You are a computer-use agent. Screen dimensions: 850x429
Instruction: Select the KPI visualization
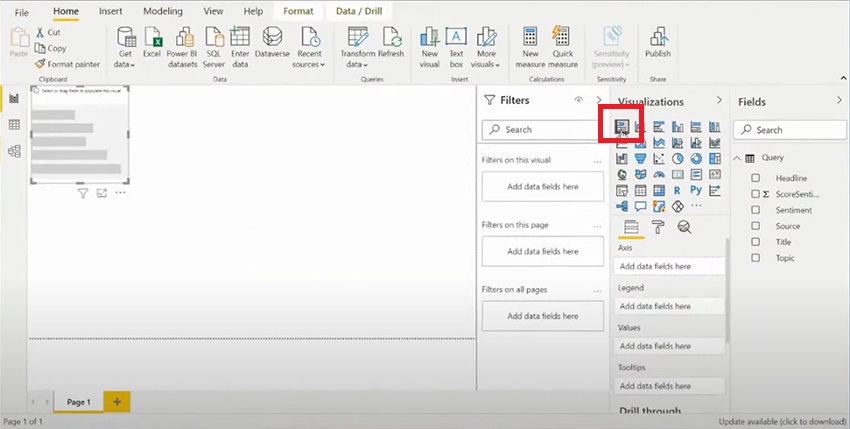(x=715, y=174)
